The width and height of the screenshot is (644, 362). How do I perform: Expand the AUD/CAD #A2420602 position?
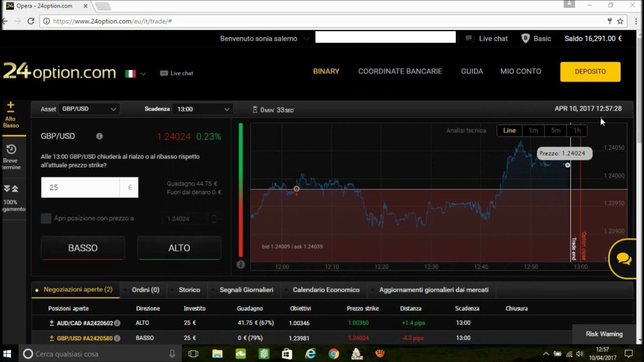coord(51,323)
